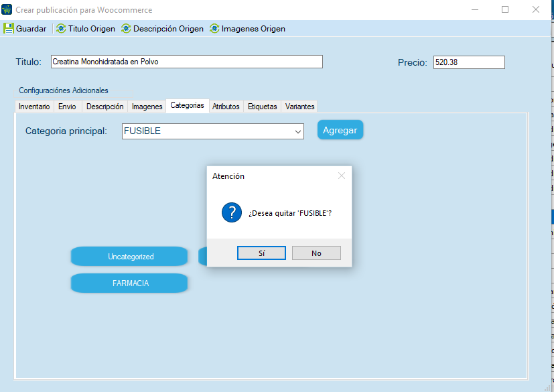Click the FARMACIA category pill
The image size is (554, 392).
(129, 283)
